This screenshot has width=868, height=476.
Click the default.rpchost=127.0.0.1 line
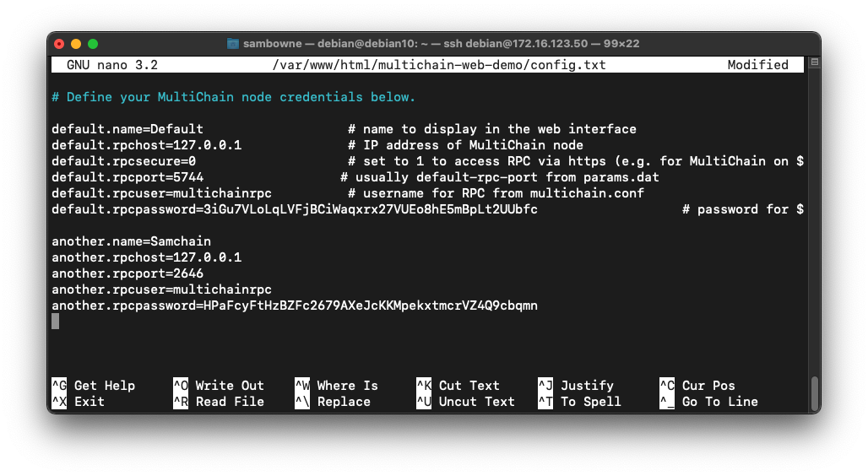tap(147, 145)
